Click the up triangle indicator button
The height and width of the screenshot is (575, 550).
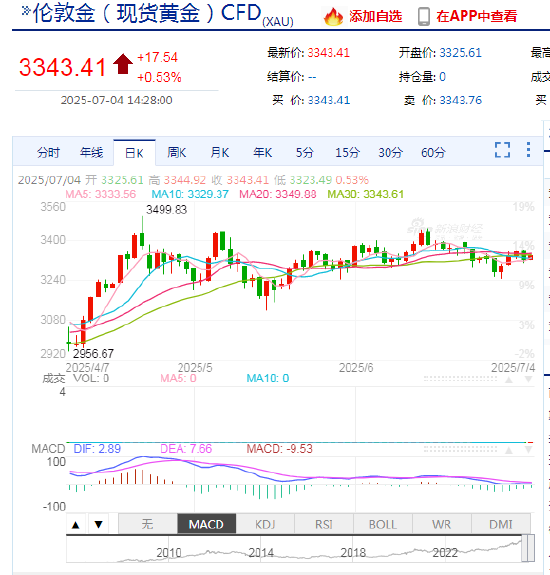click(x=76, y=524)
